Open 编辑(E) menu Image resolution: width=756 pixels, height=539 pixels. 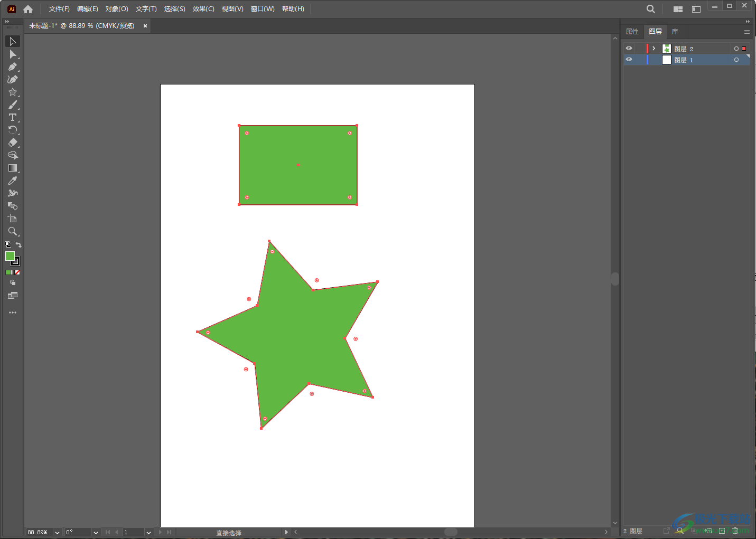(x=88, y=9)
